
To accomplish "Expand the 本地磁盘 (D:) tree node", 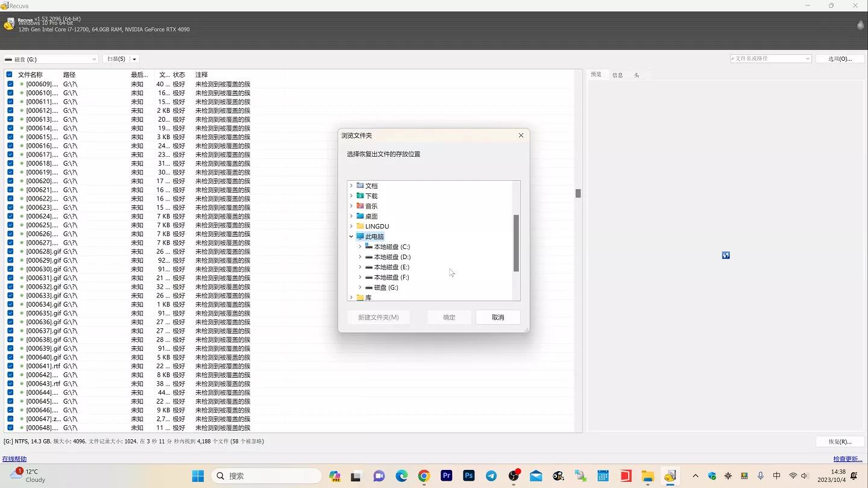I will tap(360, 257).
